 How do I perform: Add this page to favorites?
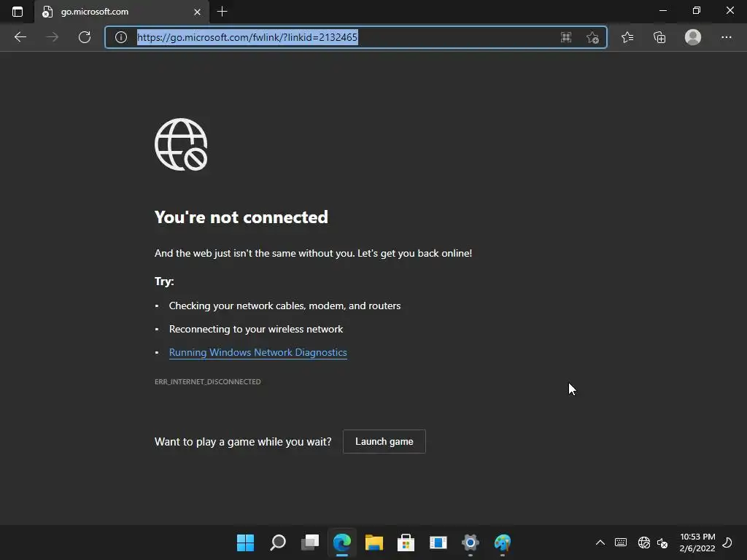[x=592, y=37]
